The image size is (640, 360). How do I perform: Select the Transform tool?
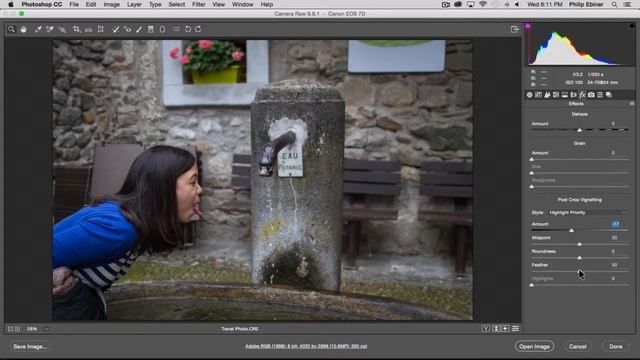pos(100,29)
